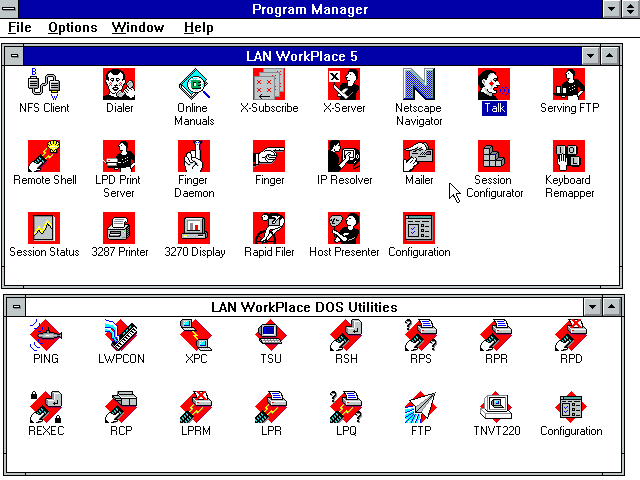This screenshot has height=480, width=640.
Task: Select Configuration icon in LAN WorkPlace 5
Action: click(x=419, y=228)
